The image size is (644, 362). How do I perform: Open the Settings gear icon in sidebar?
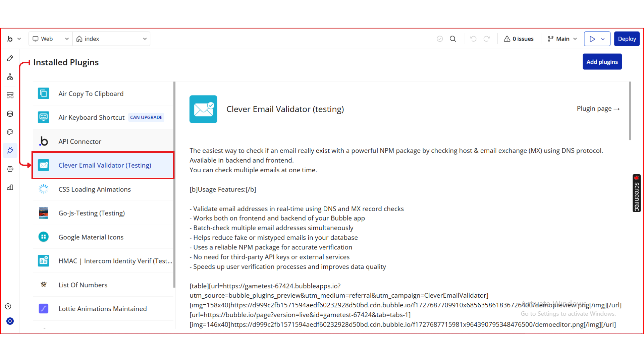(10, 169)
